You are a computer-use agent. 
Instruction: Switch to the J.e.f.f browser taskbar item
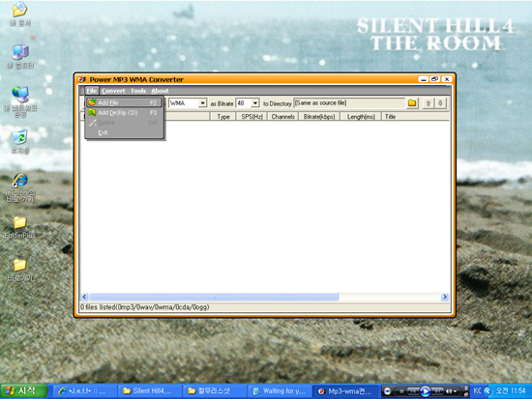pos(85,391)
